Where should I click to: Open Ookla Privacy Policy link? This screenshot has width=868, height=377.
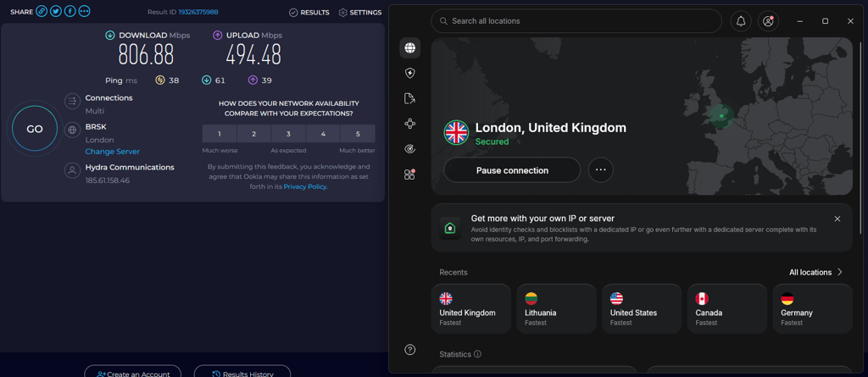305,187
